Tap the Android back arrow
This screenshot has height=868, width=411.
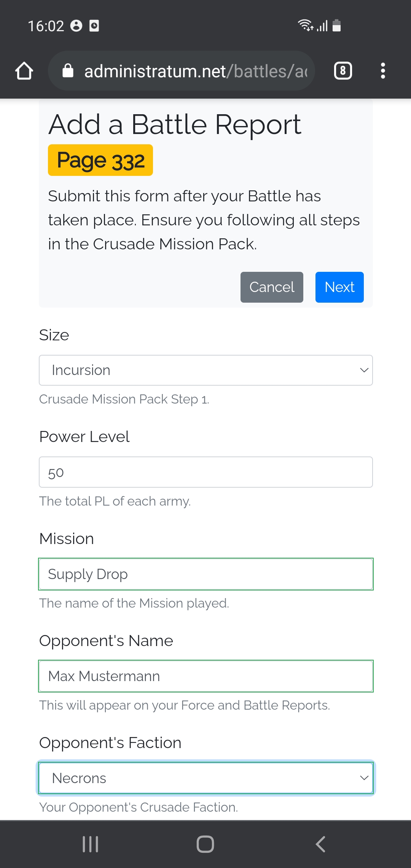320,844
